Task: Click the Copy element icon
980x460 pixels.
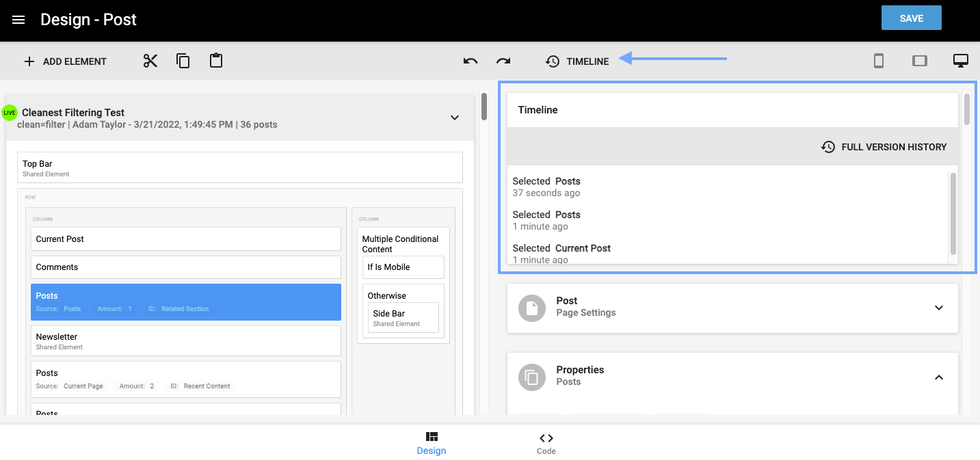Action: point(183,61)
